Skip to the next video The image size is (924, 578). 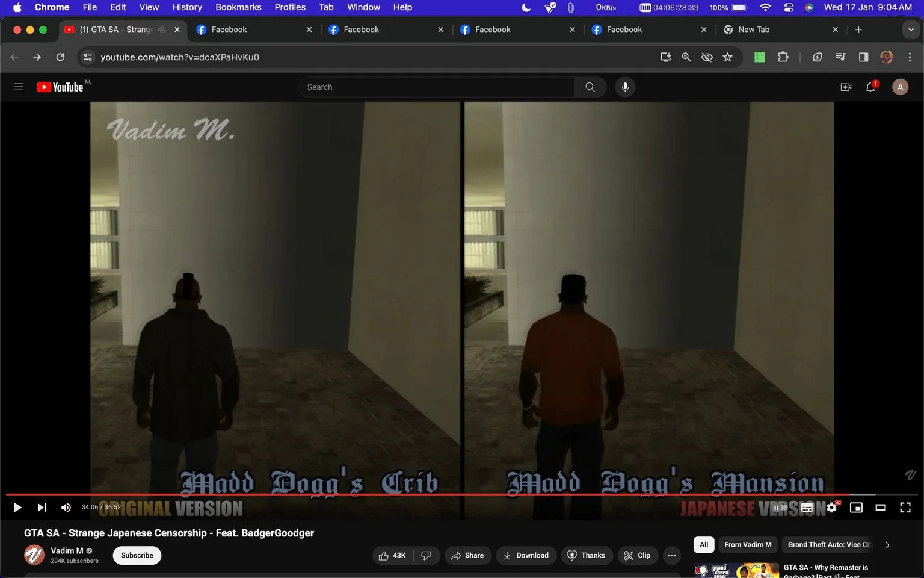[42, 508]
